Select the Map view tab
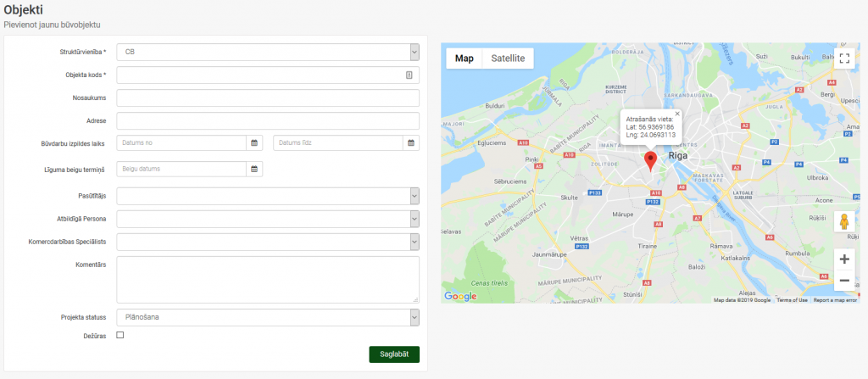This screenshot has height=379, width=868. pyautogui.click(x=465, y=59)
